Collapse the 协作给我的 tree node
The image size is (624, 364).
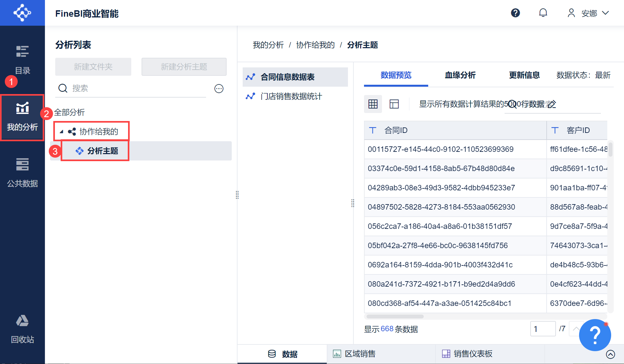tap(61, 132)
